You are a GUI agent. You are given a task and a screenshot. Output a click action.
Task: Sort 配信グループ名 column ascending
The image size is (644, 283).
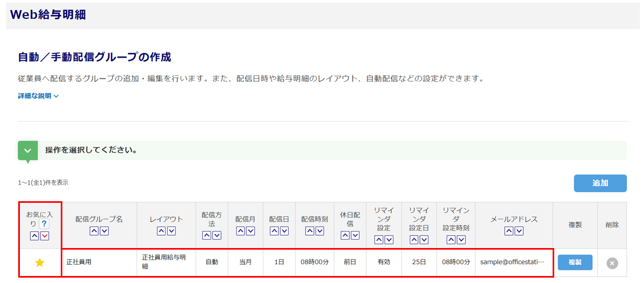tap(94, 231)
